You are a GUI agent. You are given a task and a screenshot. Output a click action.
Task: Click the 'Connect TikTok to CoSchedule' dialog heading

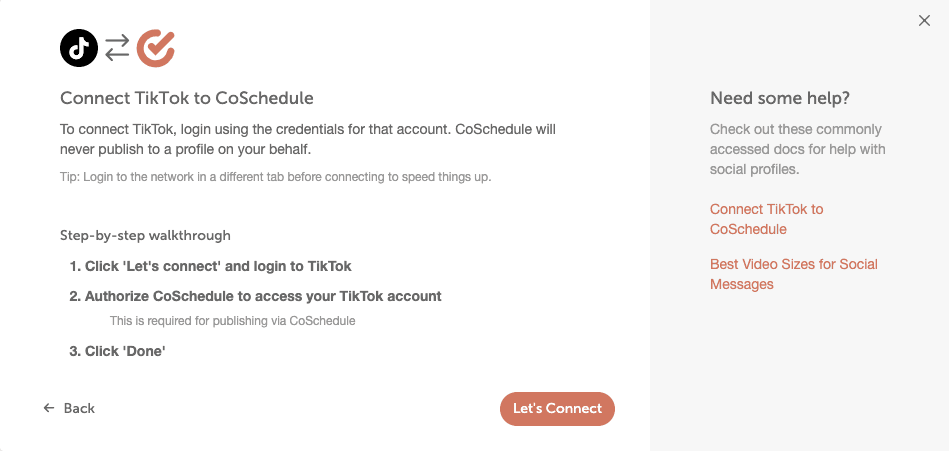(x=187, y=98)
